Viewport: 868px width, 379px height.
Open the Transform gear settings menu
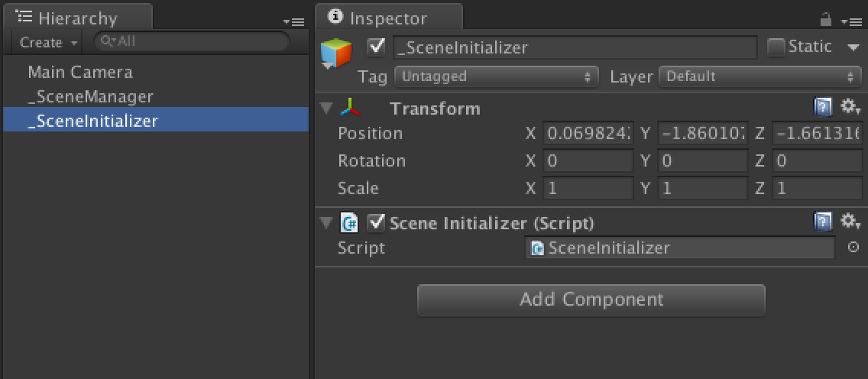pos(850,106)
